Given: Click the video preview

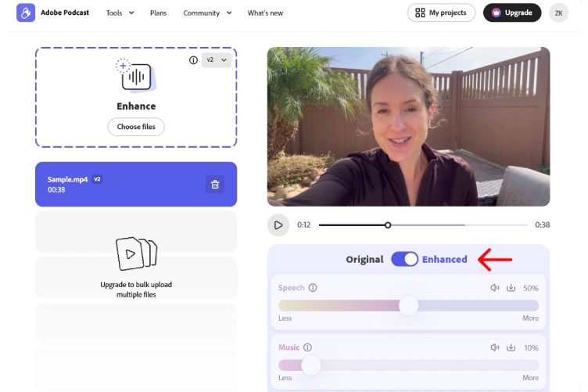Looking at the screenshot, I should [x=408, y=127].
